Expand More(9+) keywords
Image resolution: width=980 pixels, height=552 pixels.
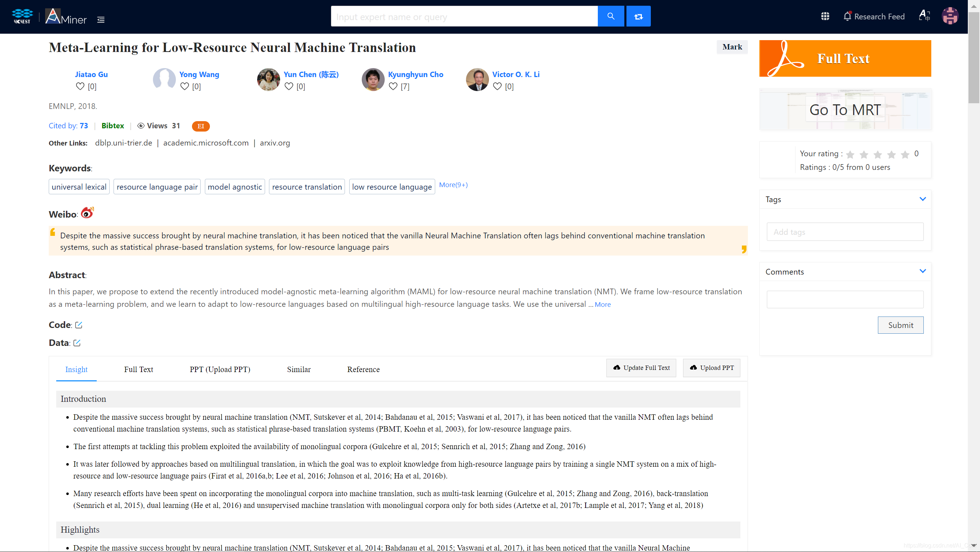453,185
